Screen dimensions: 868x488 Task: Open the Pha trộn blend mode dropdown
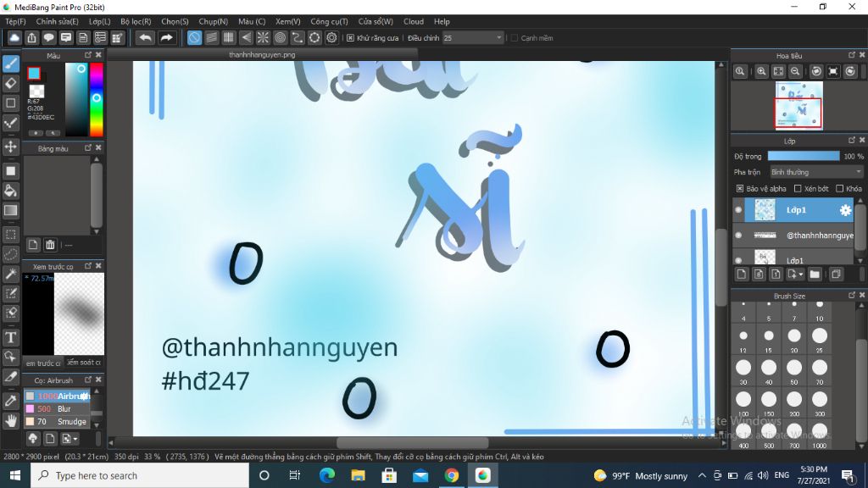(x=816, y=172)
